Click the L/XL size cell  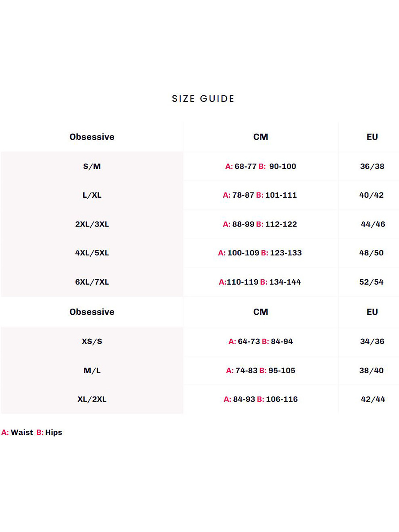[x=92, y=196]
